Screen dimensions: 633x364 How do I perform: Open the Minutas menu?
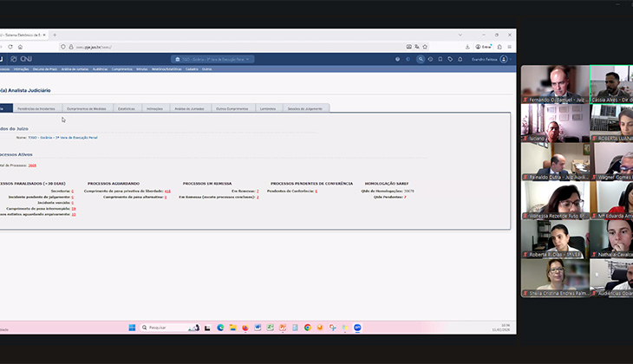point(141,69)
